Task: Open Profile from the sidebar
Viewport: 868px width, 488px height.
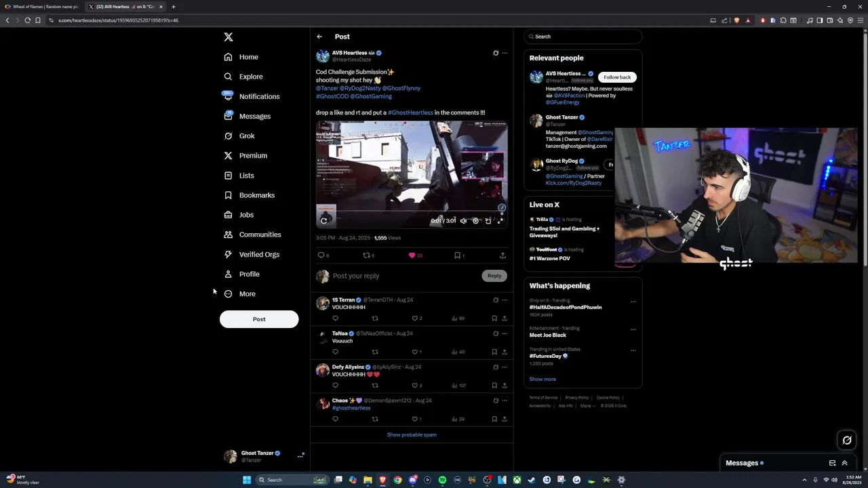Action: [241, 274]
